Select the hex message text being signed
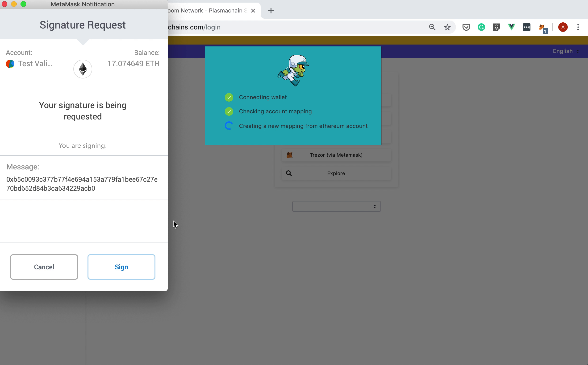588x365 pixels. (x=82, y=184)
